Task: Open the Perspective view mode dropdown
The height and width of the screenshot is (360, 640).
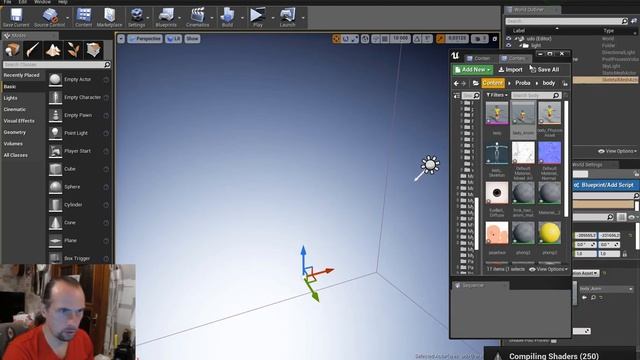Action: [145, 39]
